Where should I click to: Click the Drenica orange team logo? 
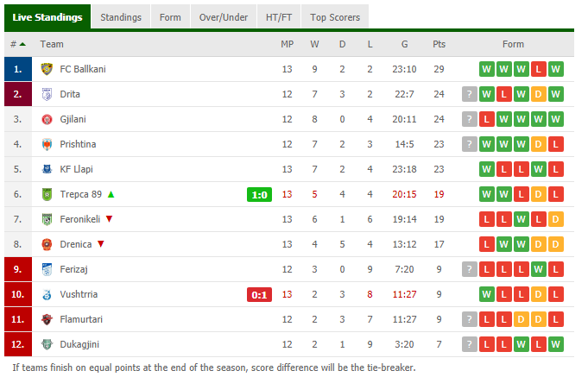[47, 244]
